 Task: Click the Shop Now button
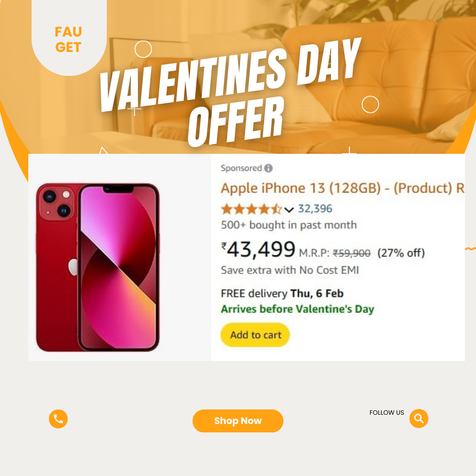(238, 421)
